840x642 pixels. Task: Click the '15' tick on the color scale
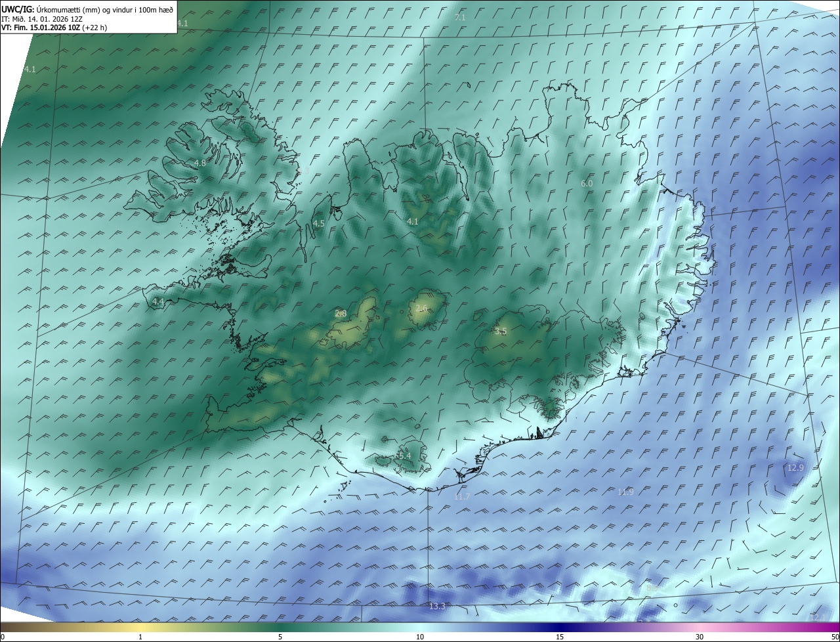point(560,637)
